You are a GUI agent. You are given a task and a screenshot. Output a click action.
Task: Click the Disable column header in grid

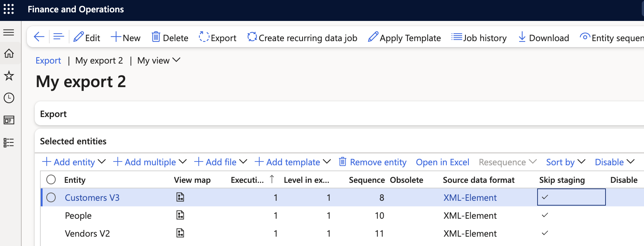pos(624,180)
